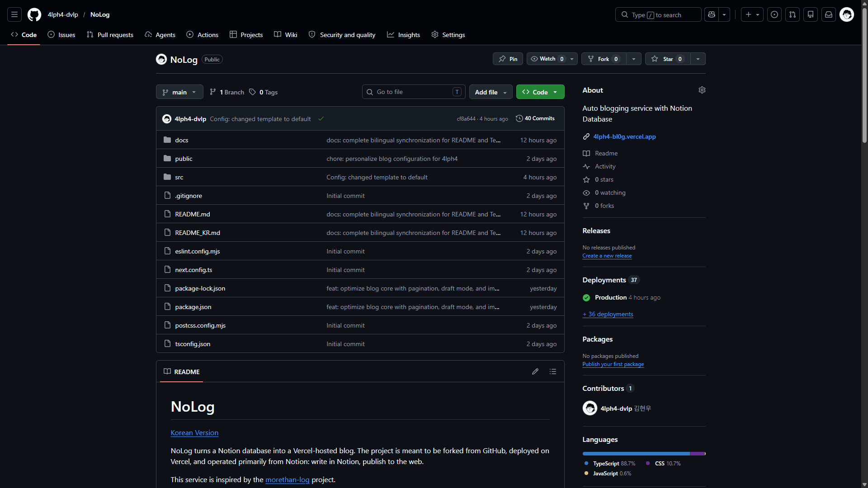The image size is (868, 488).
Task: Open pull requests icon in top bar
Action: click(793, 14)
